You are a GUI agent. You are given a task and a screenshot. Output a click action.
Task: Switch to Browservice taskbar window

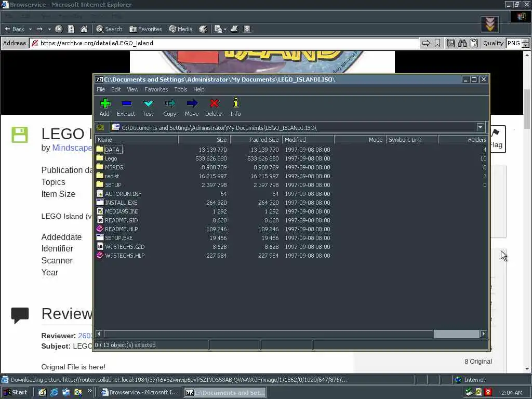[x=141, y=392]
